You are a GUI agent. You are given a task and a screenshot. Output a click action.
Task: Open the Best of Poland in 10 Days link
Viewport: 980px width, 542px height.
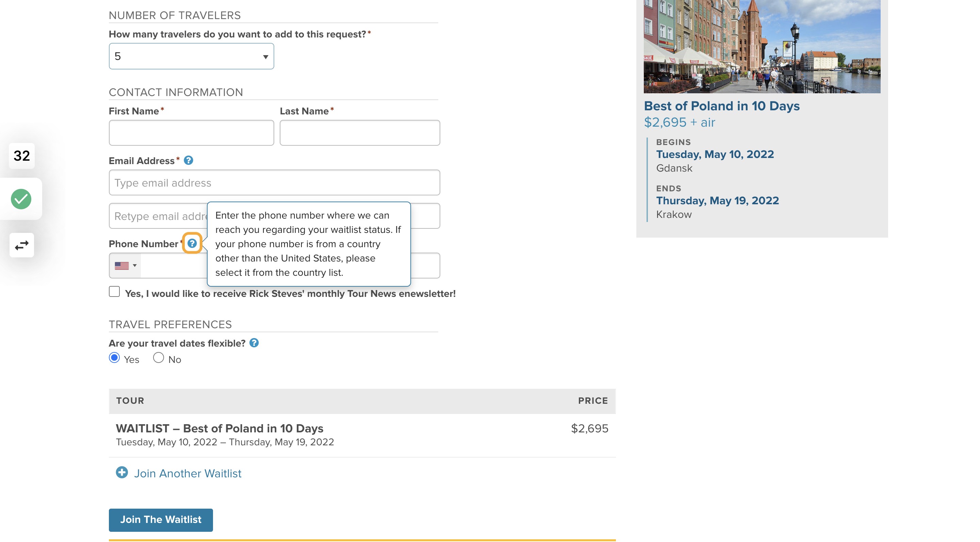click(722, 106)
